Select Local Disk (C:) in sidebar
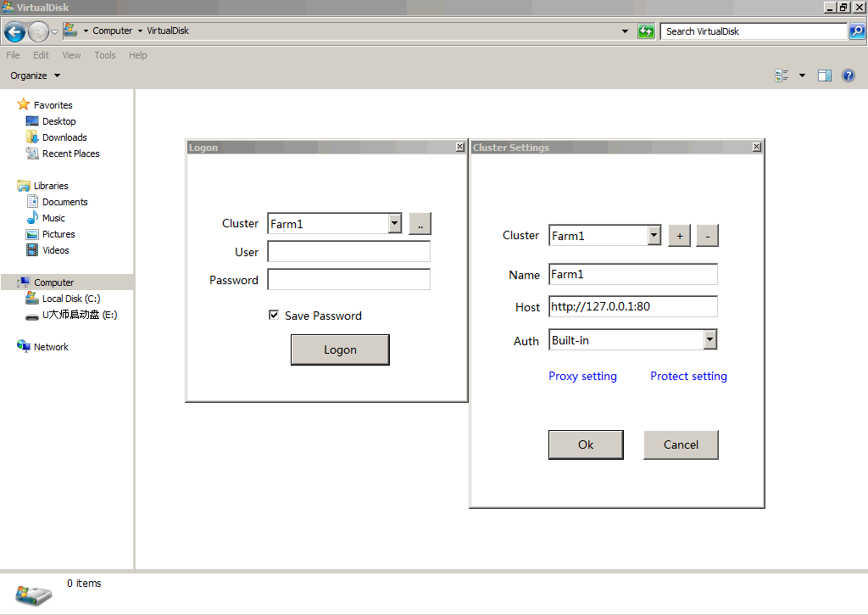 click(70, 299)
